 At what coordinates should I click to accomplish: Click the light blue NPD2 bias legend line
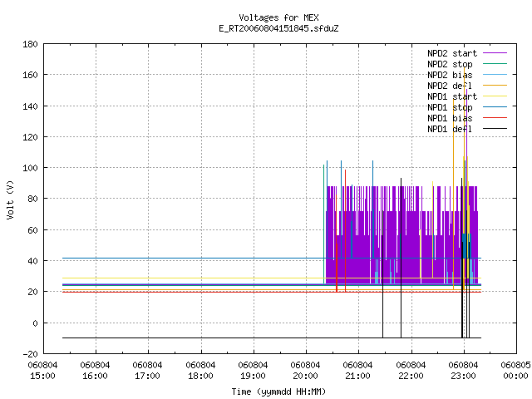pyautogui.click(x=495, y=74)
